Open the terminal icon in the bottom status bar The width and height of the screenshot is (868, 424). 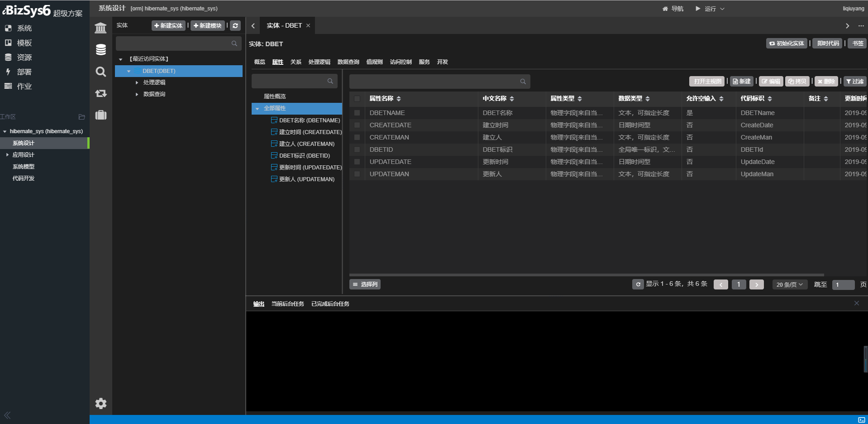point(861,420)
